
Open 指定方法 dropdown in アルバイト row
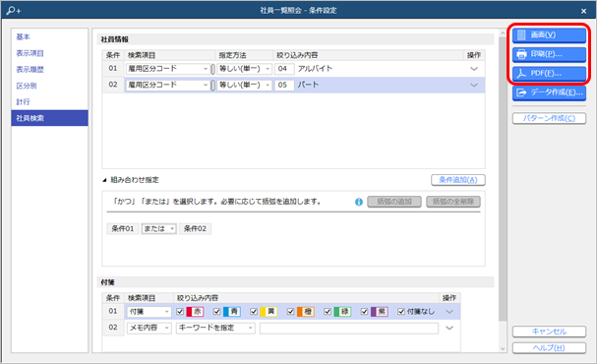[x=244, y=69]
